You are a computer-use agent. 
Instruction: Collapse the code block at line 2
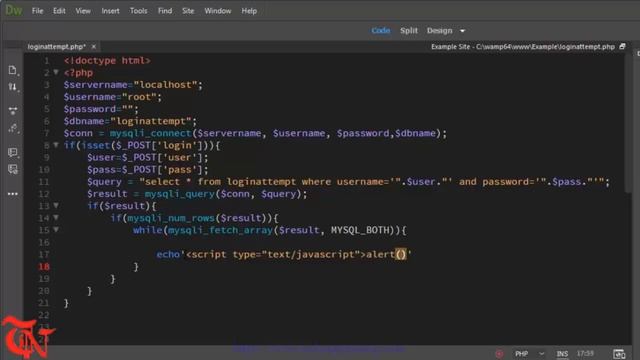(x=56, y=72)
